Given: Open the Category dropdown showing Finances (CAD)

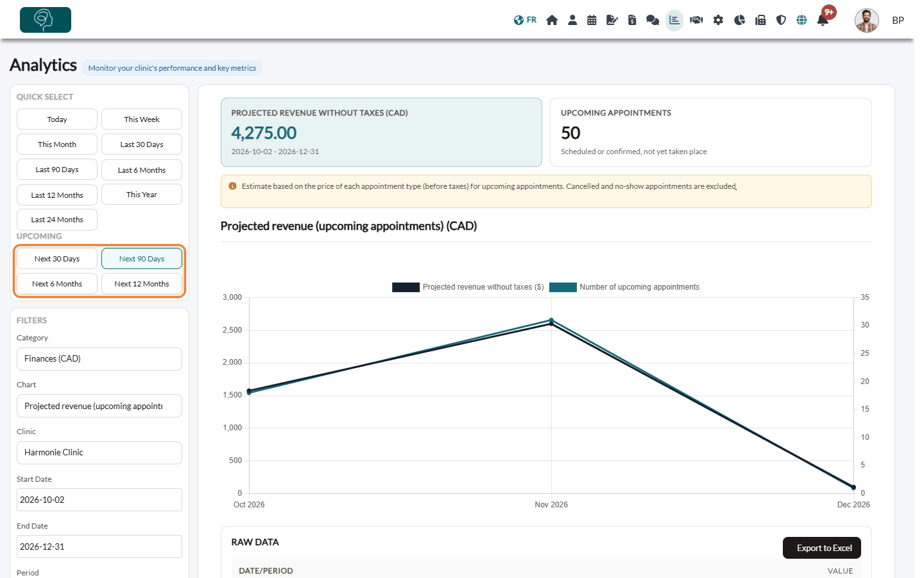Looking at the screenshot, I should [99, 359].
